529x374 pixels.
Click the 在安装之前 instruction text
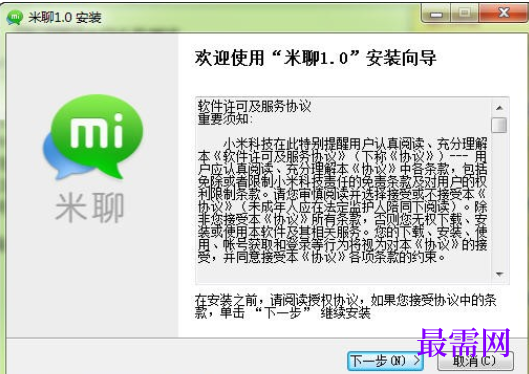tap(345, 306)
